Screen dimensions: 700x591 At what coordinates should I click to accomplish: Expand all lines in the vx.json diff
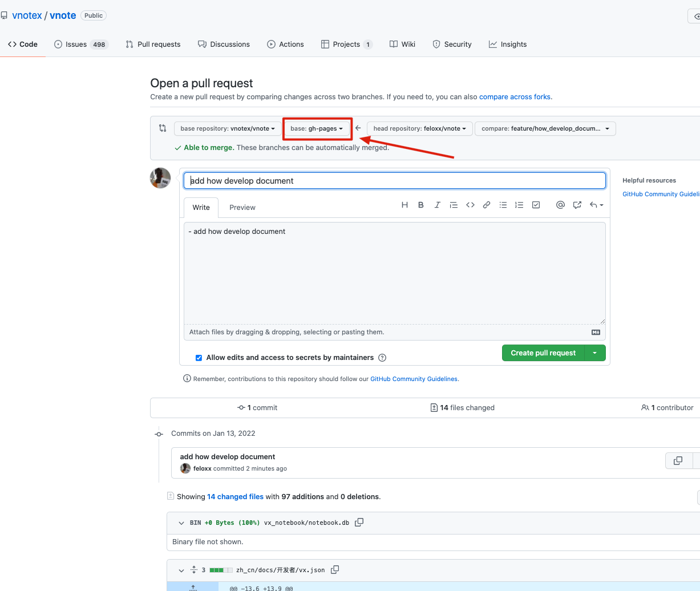[x=194, y=569]
